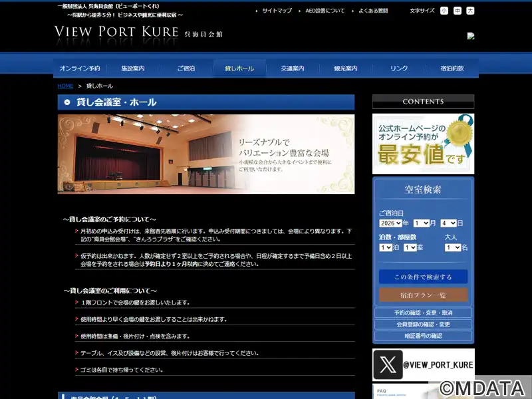Choose number of adults dropdown
This screenshot has height=399, width=532.
coord(452,247)
